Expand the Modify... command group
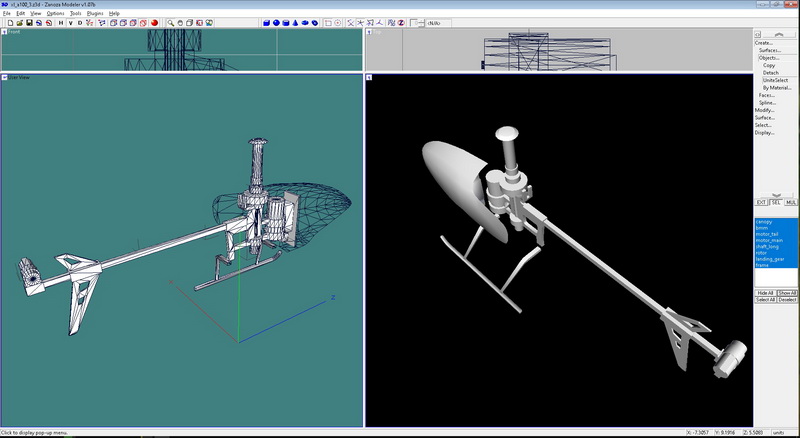This screenshot has height=438, width=800. [x=764, y=110]
